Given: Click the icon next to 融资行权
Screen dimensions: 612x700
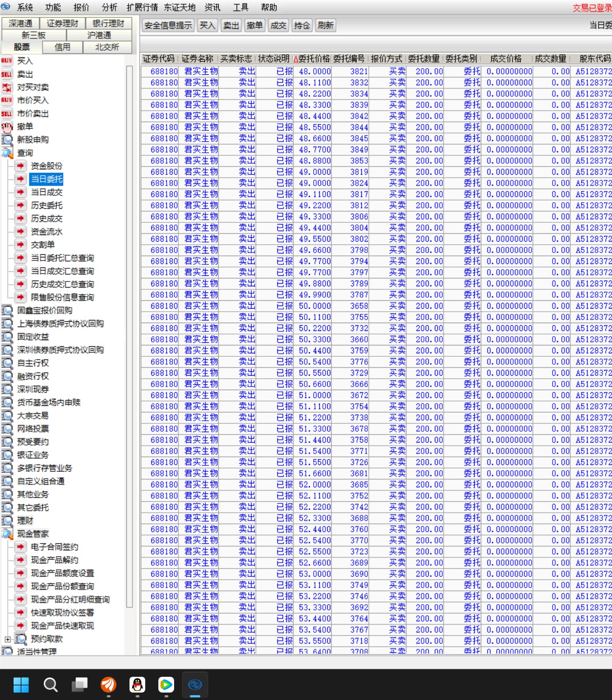Looking at the screenshot, I should point(7,376).
